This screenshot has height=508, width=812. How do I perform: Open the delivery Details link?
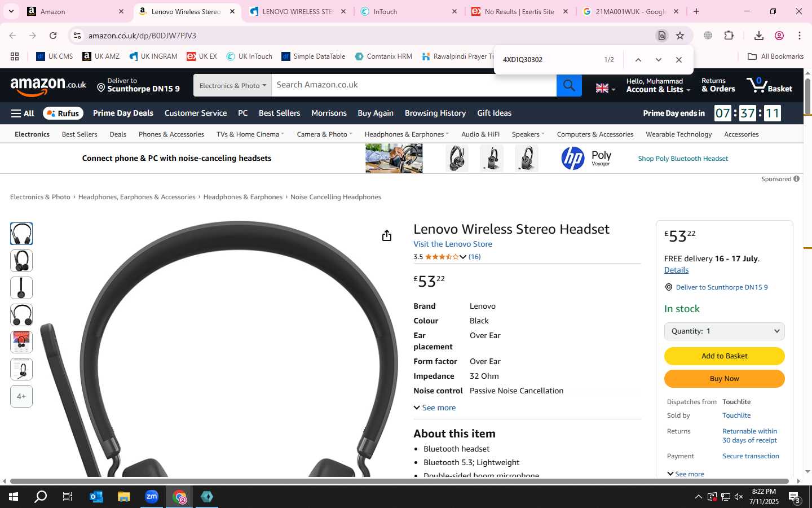tap(676, 270)
